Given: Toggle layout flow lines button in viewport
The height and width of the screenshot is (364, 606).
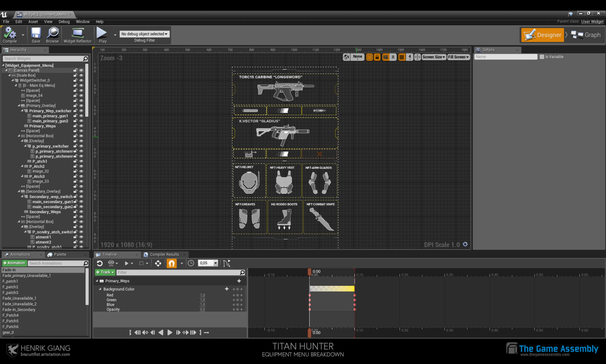Looking at the screenshot, I should pyautogui.click(x=386, y=57).
